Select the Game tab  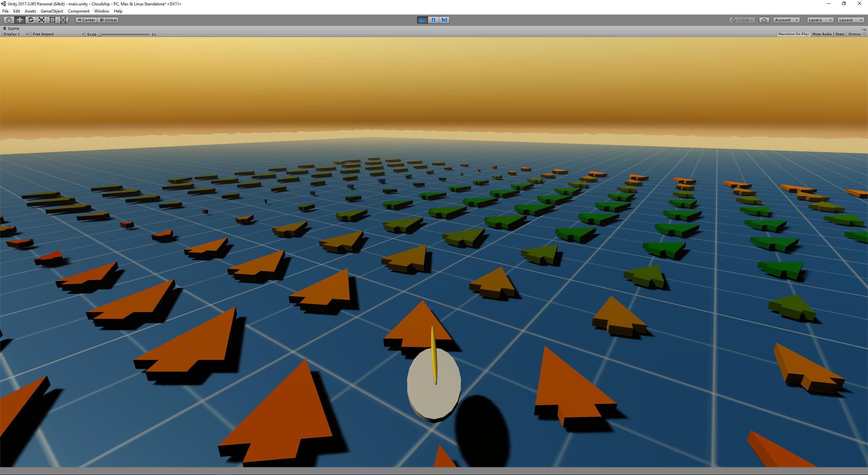pyautogui.click(x=11, y=28)
